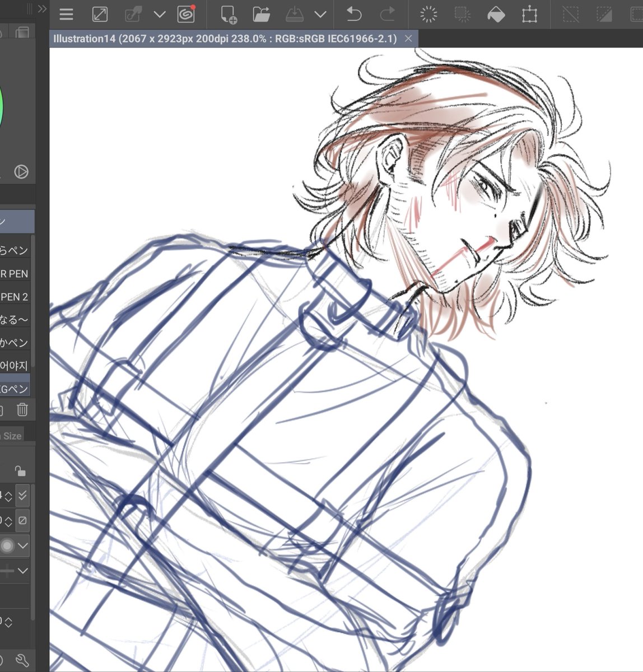Open Clip Studio spiral icon with red notification
This screenshot has height=672, width=643.
tap(186, 15)
